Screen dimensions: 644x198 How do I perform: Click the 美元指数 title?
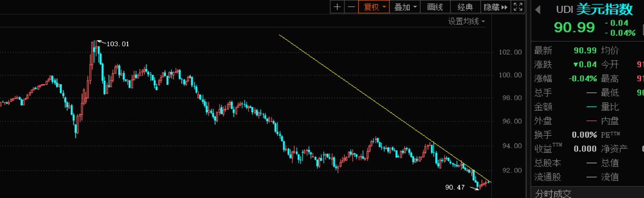(x=604, y=9)
